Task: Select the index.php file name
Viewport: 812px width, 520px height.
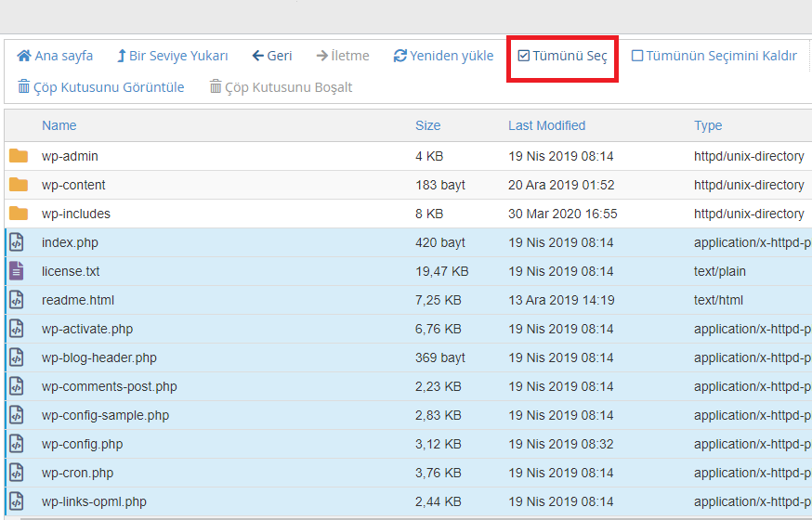Action: [x=70, y=242]
